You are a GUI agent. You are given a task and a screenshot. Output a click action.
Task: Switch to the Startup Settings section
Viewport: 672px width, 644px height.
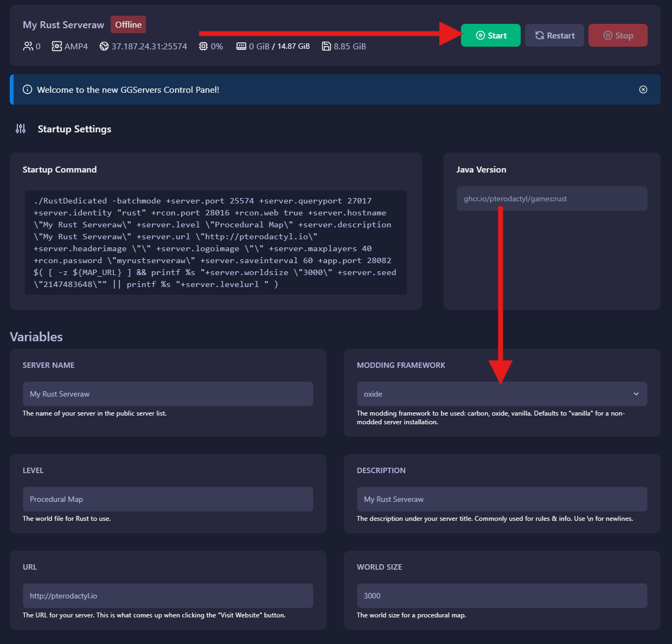[74, 129]
